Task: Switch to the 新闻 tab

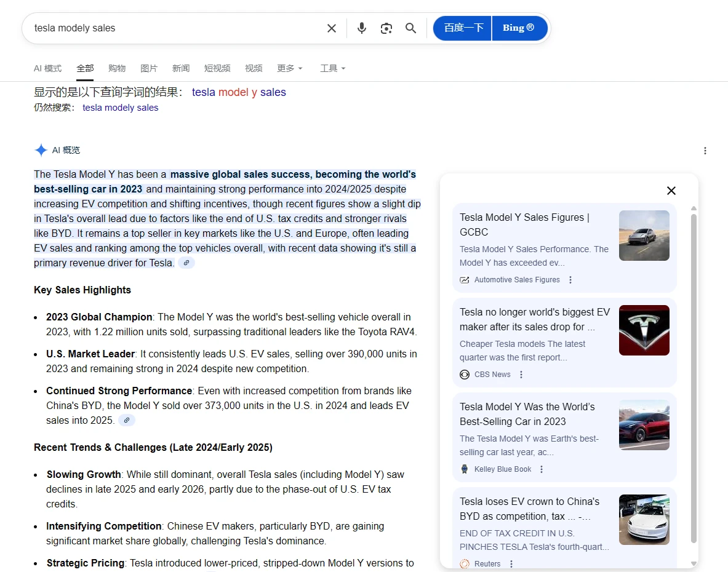Action: (x=181, y=68)
